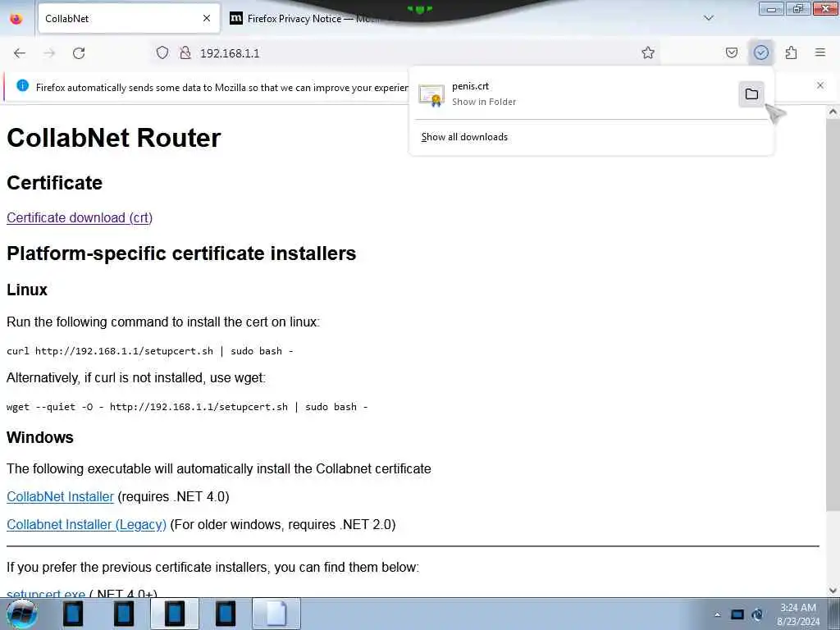
Task: Show penis.crt in its folder
Action: point(751,94)
